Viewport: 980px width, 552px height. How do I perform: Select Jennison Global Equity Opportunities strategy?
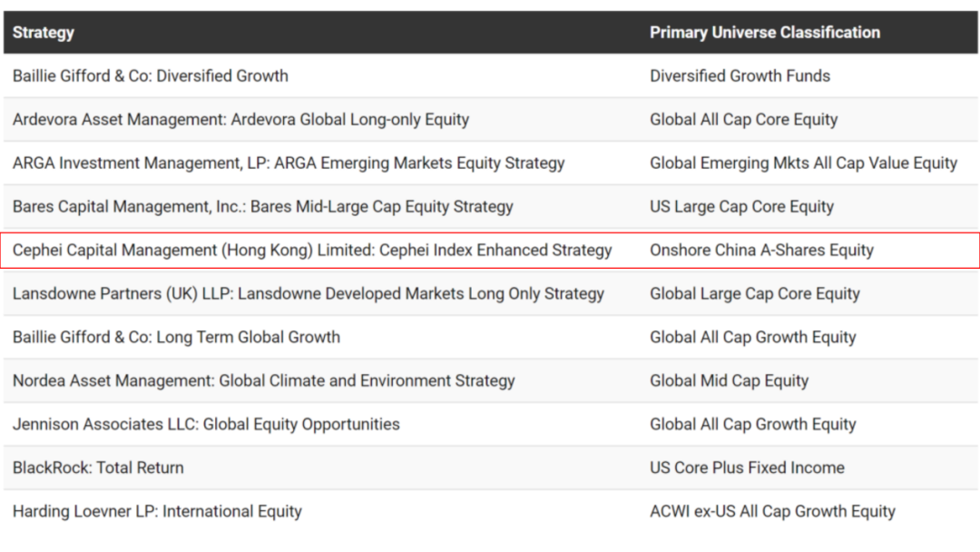point(206,425)
